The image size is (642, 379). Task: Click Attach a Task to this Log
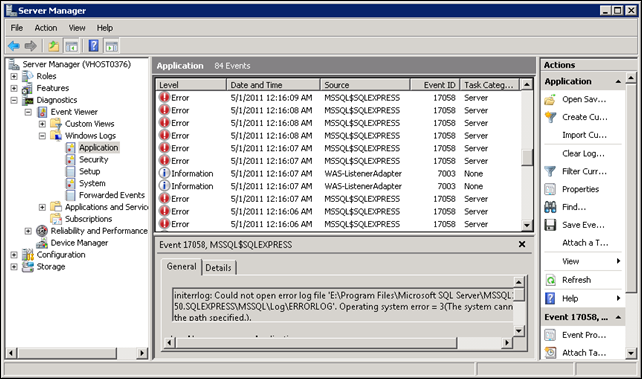point(585,243)
